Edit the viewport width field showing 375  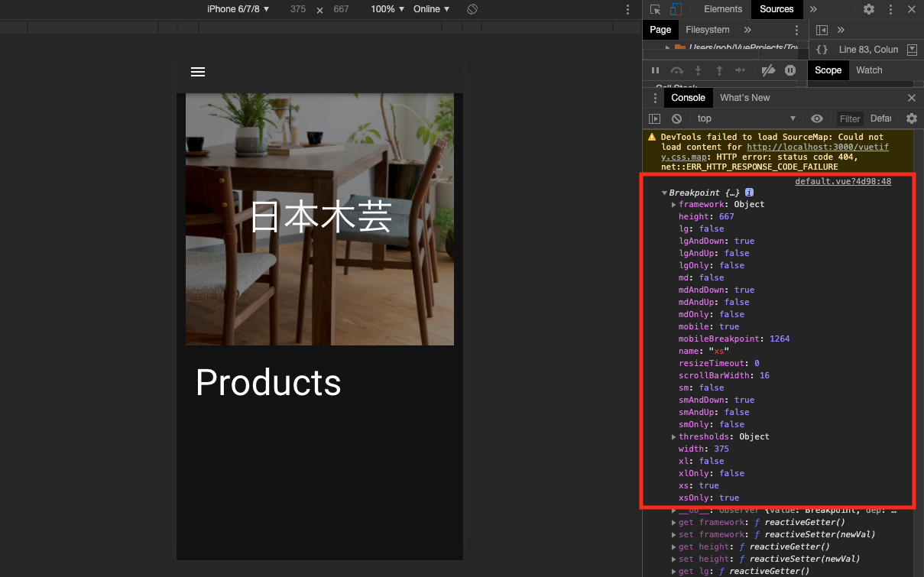[298, 9]
